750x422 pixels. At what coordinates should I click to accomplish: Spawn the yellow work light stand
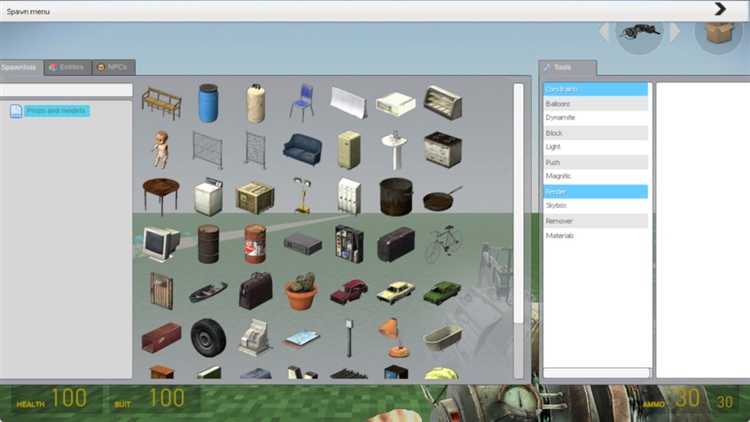[302, 196]
